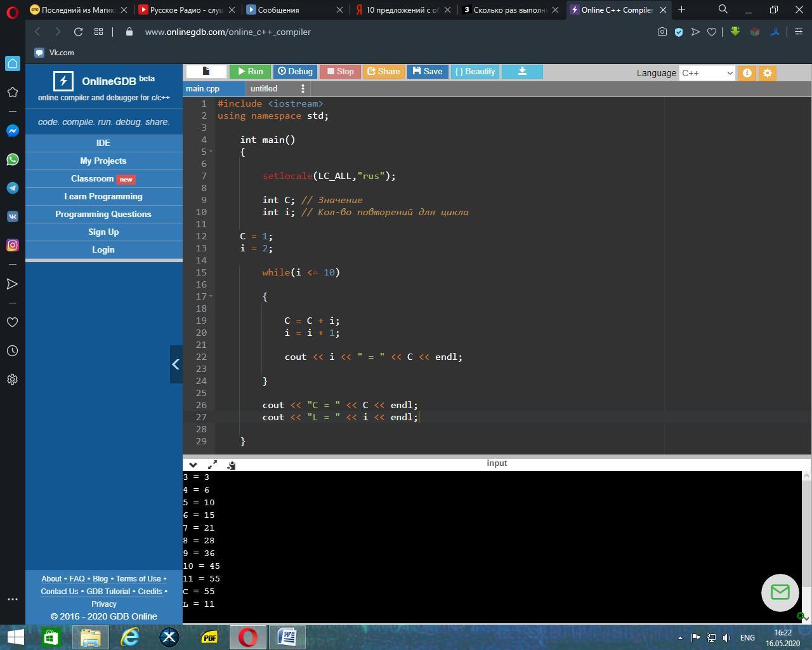This screenshot has width=812, height=650.
Task: Click the New File icon in toolbar
Action: pyautogui.click(x=206, y=72)
